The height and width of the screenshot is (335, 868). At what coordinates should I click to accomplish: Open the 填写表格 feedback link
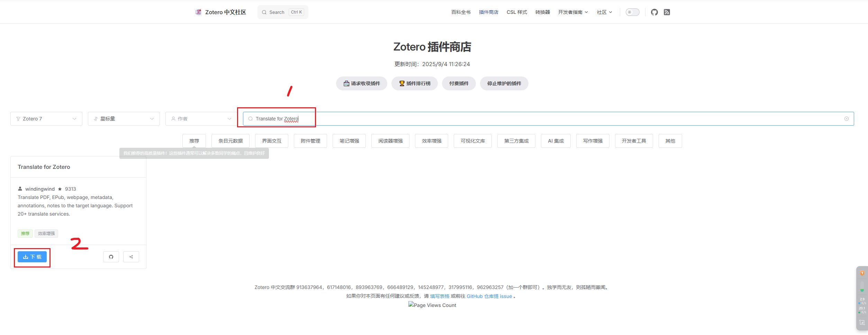pyautogui.click(x=440, y=296)
